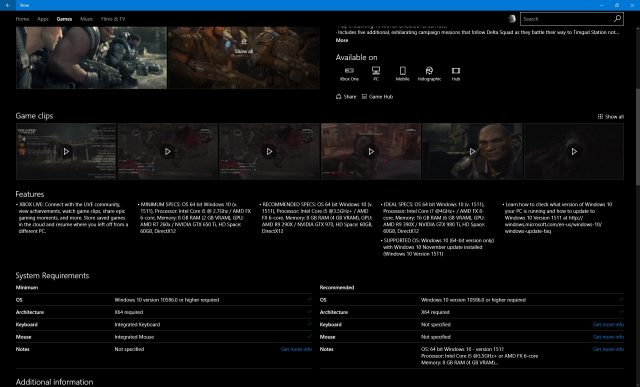
Task: Go to the Films & TV tab
Action: pos(113,19)
